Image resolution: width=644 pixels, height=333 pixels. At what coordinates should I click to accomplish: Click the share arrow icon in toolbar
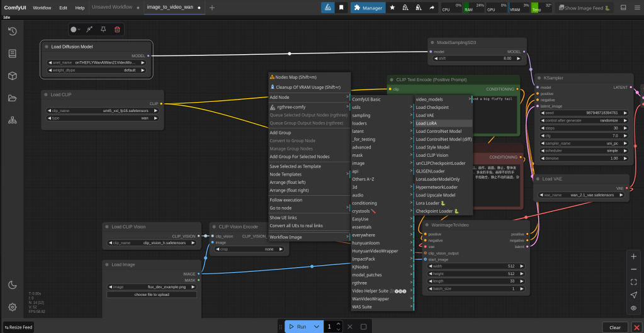[431, 8]
